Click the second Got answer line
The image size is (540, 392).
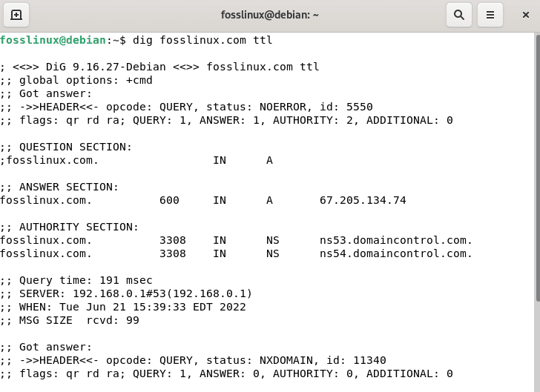coord(46,347)
